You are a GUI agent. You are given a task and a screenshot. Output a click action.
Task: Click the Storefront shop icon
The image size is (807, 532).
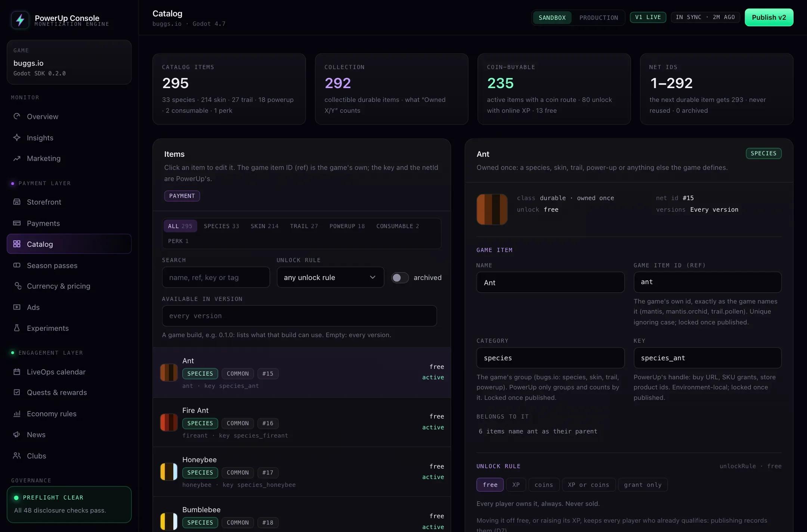point(17,202)
